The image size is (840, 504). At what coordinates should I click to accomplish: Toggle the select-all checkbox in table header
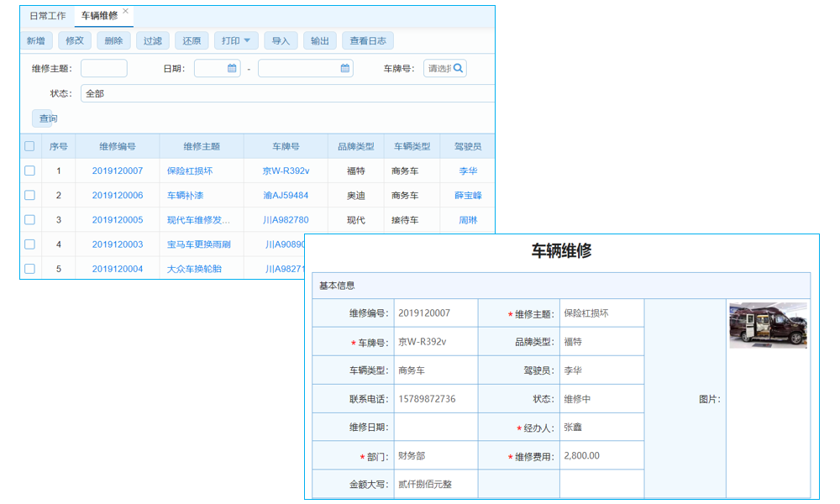(28, 144)
